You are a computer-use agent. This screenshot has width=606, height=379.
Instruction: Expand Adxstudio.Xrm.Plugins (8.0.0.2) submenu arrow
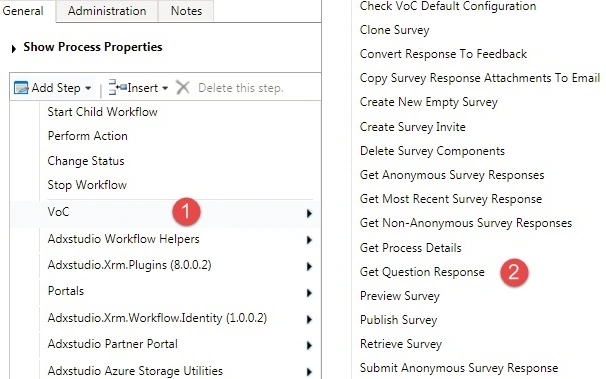click(x=309, y=267)
